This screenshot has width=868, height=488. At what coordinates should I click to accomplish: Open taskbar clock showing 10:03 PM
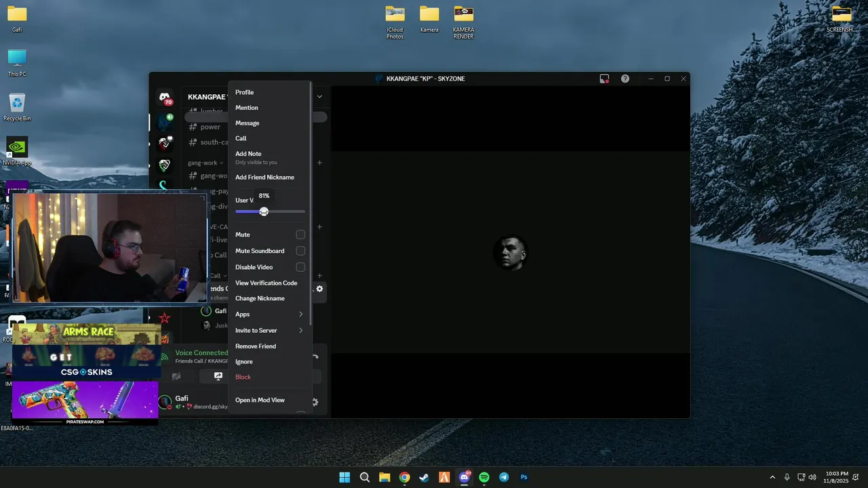(837, 477)
